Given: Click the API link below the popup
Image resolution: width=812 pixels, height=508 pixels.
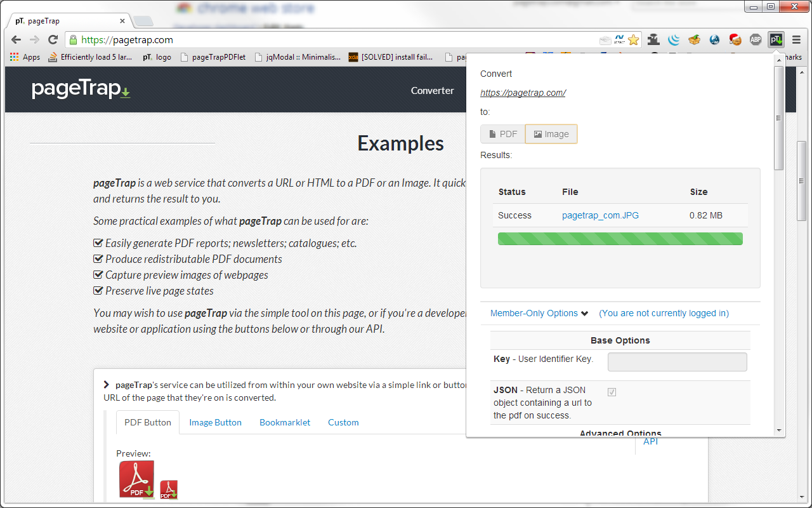Looking at the screenshot, I should [x=651, y=441].
